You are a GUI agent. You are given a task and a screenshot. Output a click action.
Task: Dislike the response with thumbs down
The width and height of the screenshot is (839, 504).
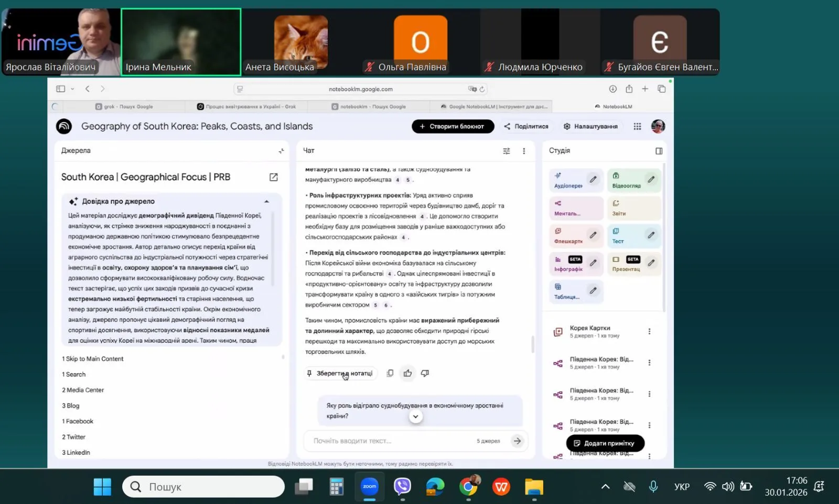point(425,374)
